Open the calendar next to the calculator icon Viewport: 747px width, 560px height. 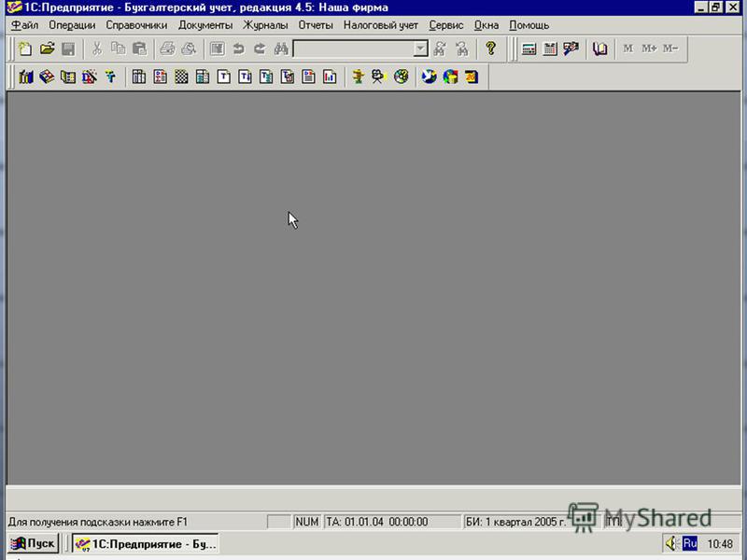pyautogui.click(x=550, y=49)
